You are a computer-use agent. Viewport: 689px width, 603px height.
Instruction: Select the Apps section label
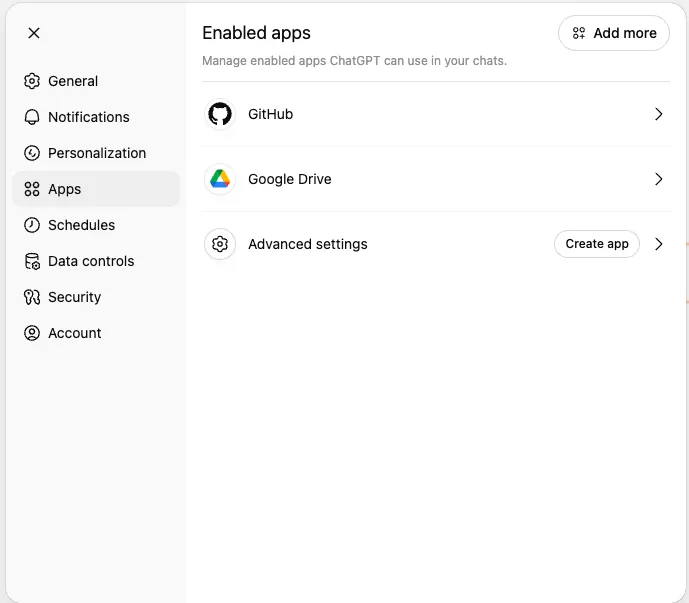pyautogui.click(x=65, y=189)
